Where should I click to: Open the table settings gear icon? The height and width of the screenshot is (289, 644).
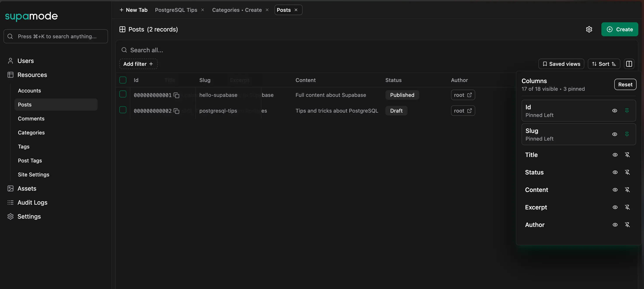tap(589, 29)
